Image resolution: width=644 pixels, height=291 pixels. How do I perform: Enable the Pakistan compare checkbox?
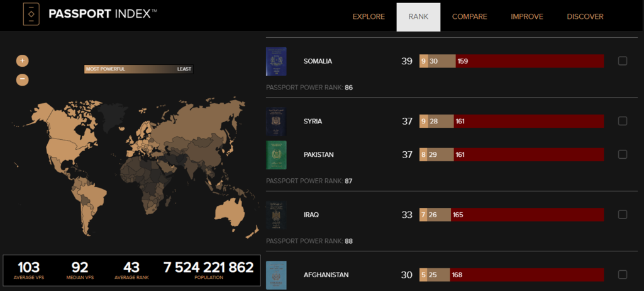click(x=623, y=154)
